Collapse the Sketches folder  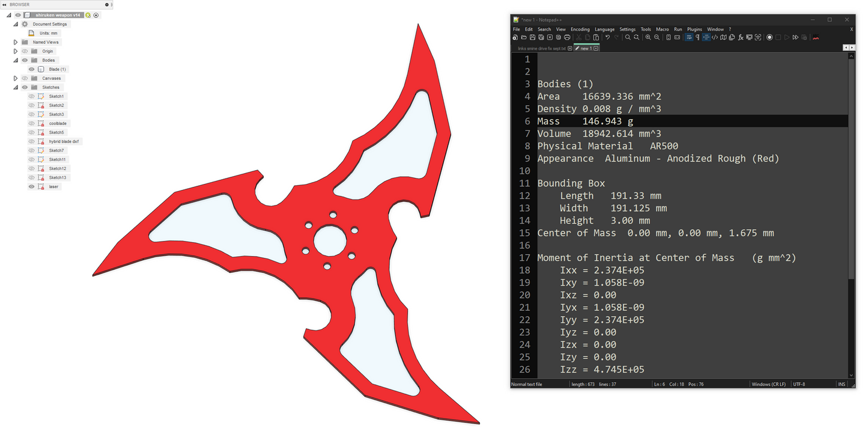click(16, 87)
